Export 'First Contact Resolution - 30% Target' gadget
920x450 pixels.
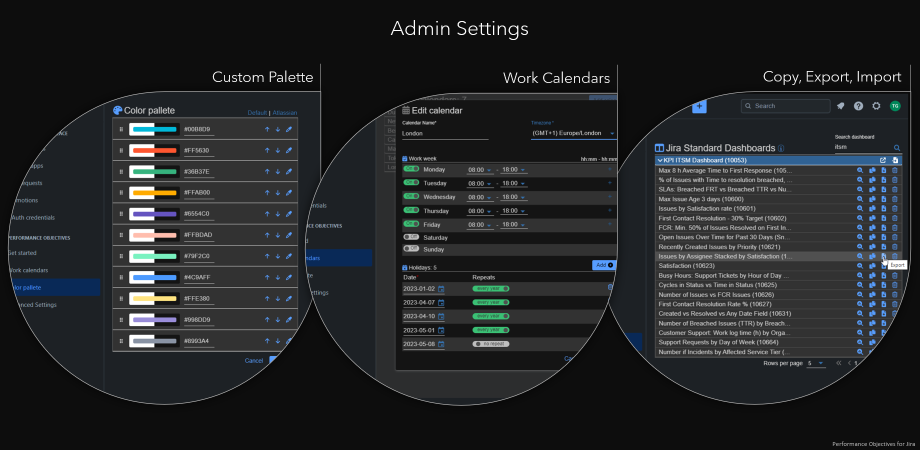(x=884, y=218)
